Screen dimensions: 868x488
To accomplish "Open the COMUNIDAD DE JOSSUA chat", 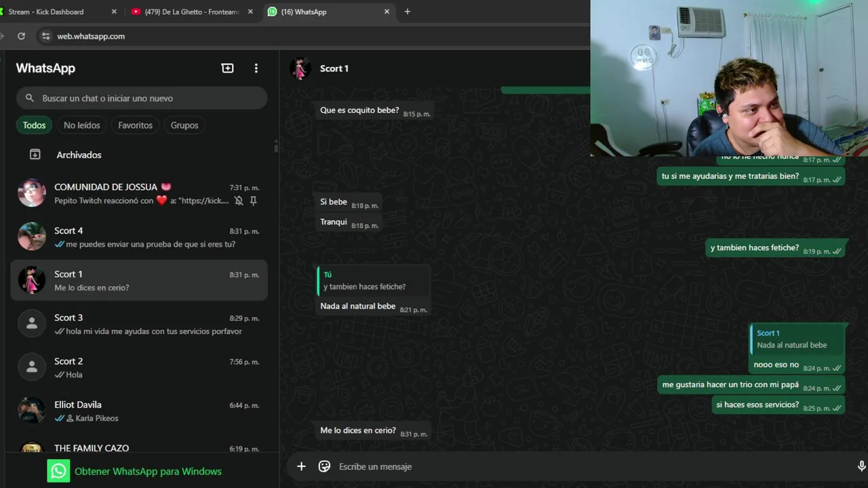I will click(138, 193).
